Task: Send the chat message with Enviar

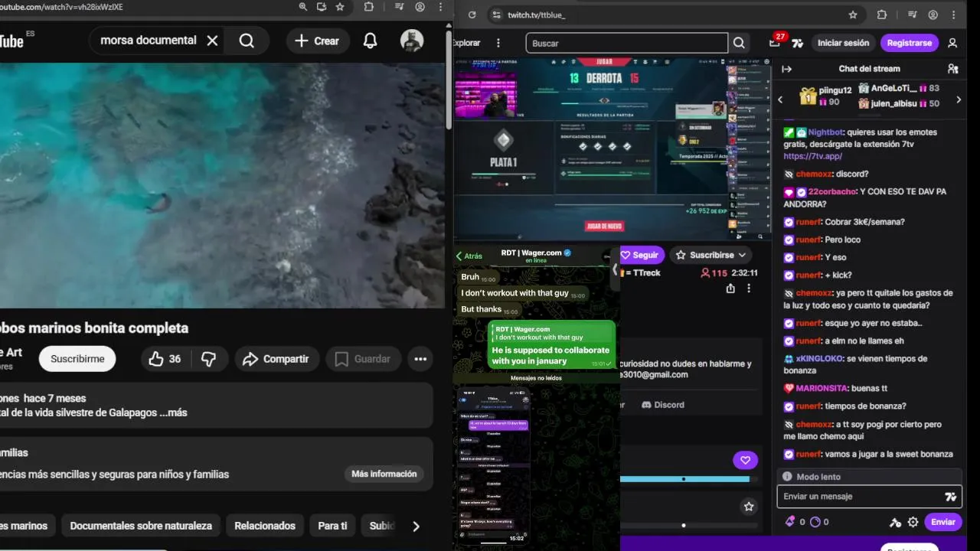Action: click(942, 522)
